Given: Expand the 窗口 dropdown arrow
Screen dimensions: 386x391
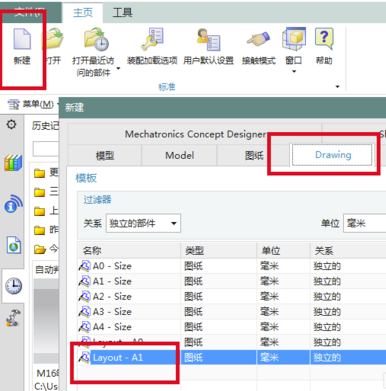Looking at the screenshot, I should (x=294, y=71).
